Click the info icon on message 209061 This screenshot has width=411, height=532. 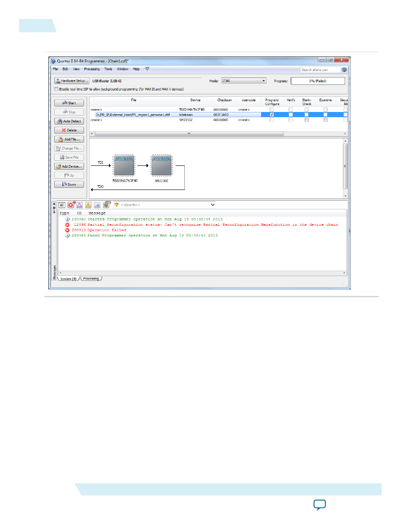tap(67, 236)
